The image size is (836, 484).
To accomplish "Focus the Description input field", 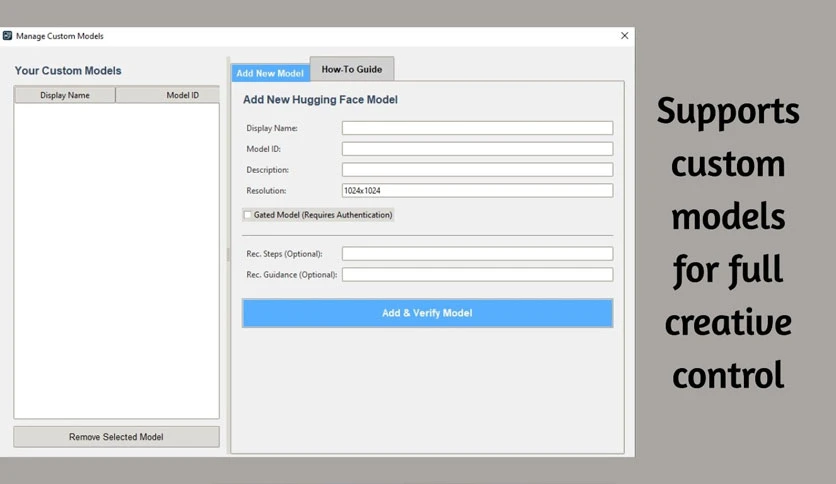I will tap(477, 170).
